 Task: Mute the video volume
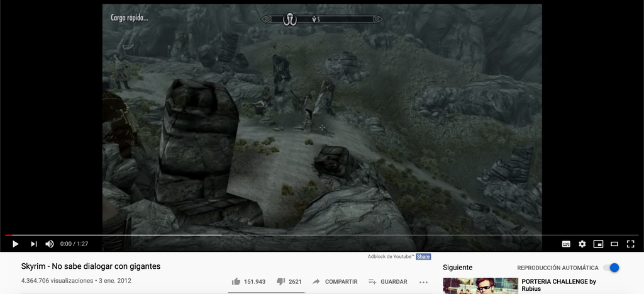point(50,244)
